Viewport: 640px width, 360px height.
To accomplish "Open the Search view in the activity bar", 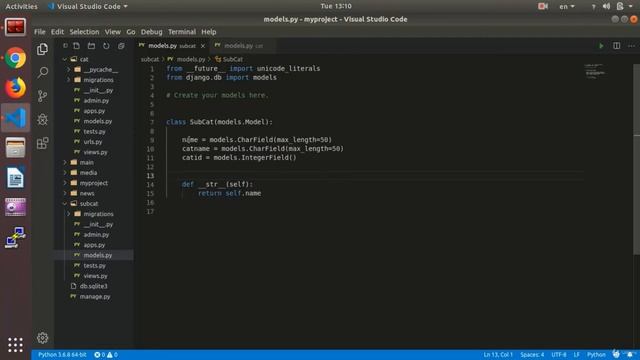I will pos(42,73).
